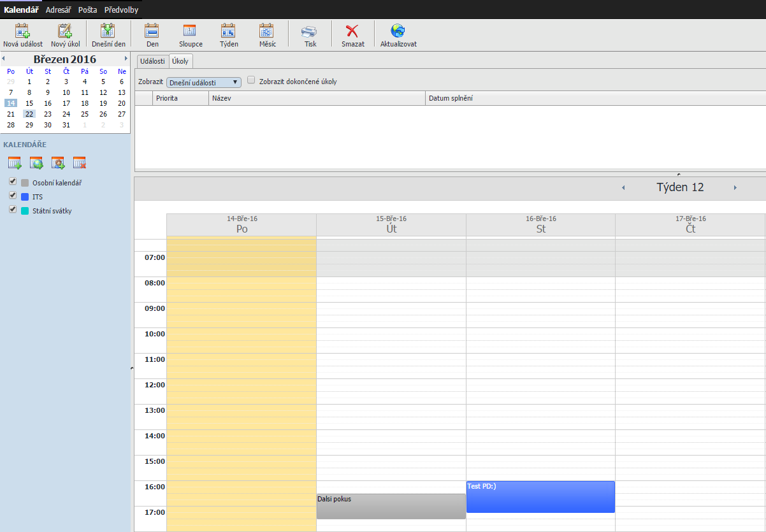
Task: Select day 14 in the mini calendar
Action: (11, 103)
